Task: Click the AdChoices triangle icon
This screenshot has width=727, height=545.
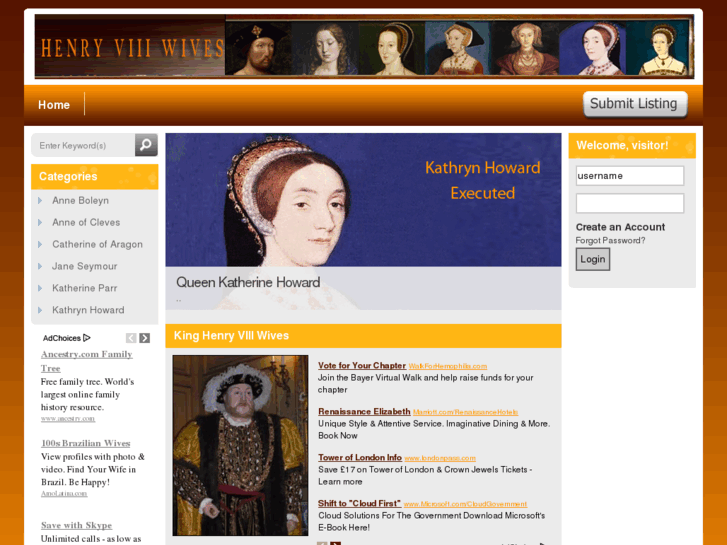Action: pos(87,338)
